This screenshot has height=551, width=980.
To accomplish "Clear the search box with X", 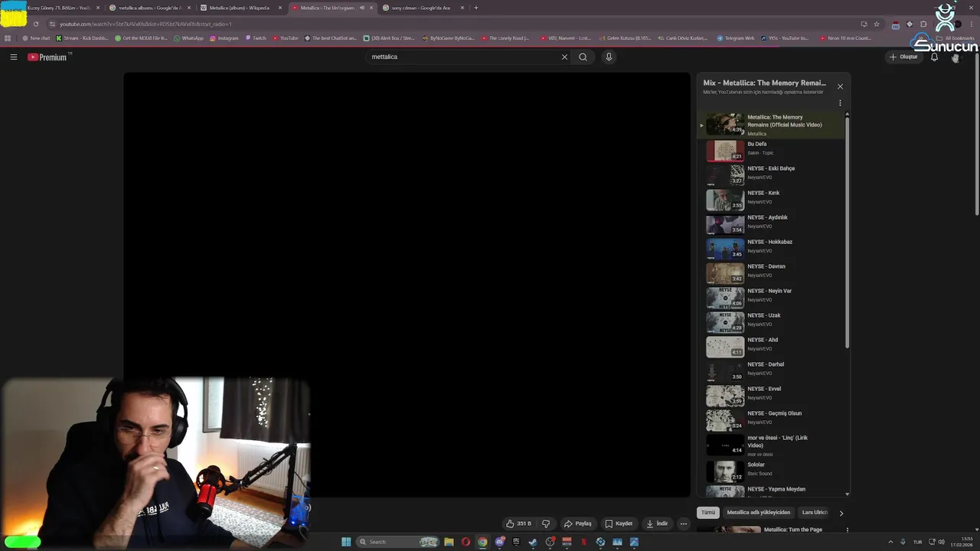I will (x=564, y=57).
